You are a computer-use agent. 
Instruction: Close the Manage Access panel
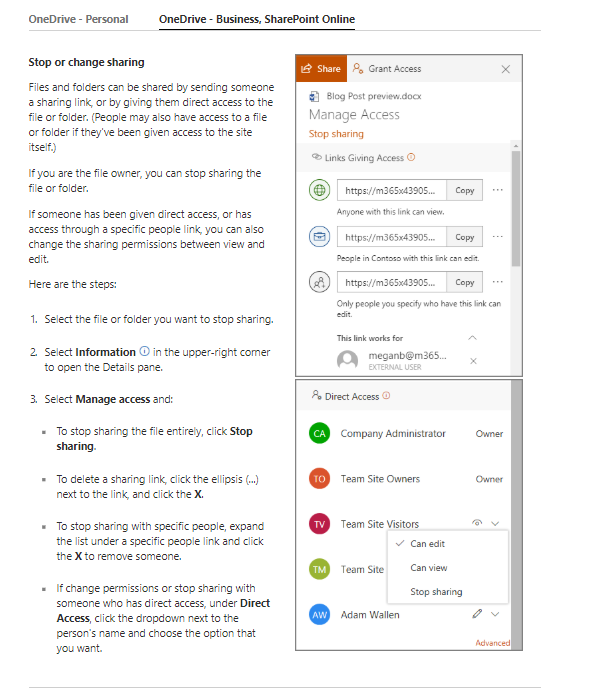coord(506,69)
